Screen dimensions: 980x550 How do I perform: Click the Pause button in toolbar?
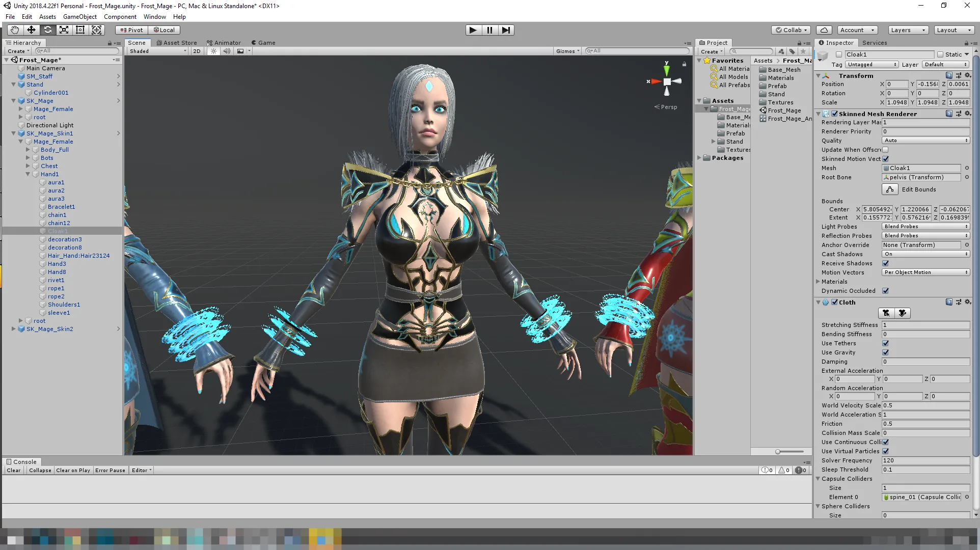(x=489, y=30)
